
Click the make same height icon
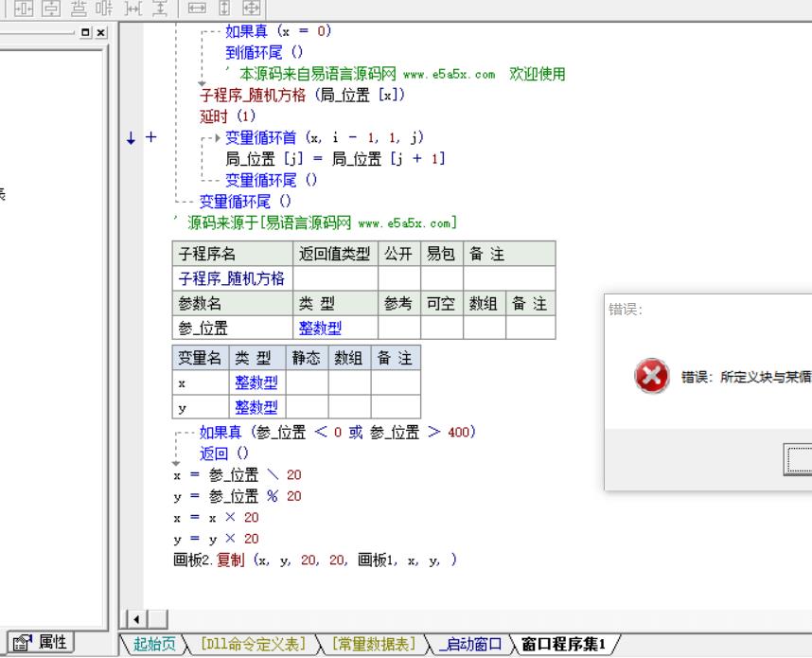coord(224,9)
